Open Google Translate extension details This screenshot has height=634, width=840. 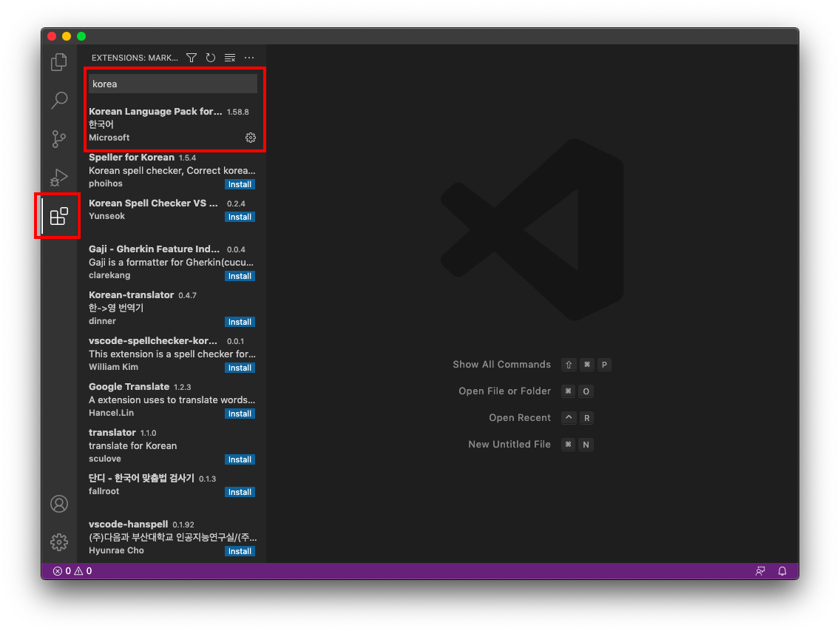coord(172,399)
